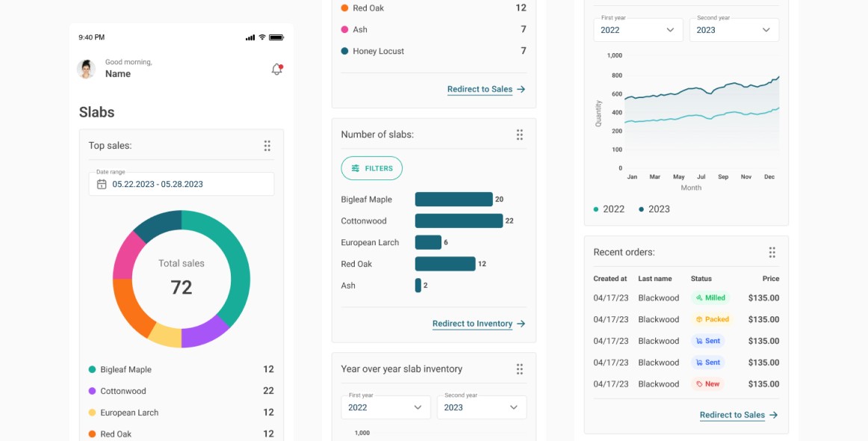Image resolution: width=868 pixels, height=441 pixels.
Task: Click the Price column header
Action: pos(771,279)
